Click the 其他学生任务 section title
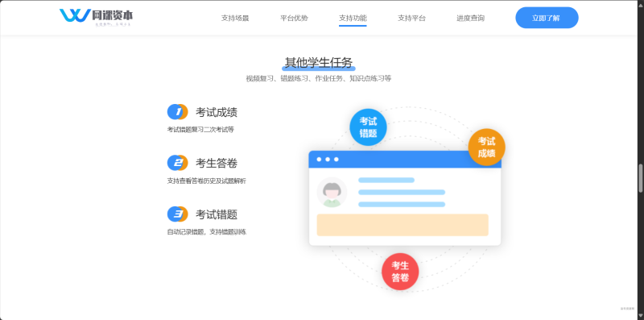The height and width of the screenshot is (320, 644). (x=319, y=63)
